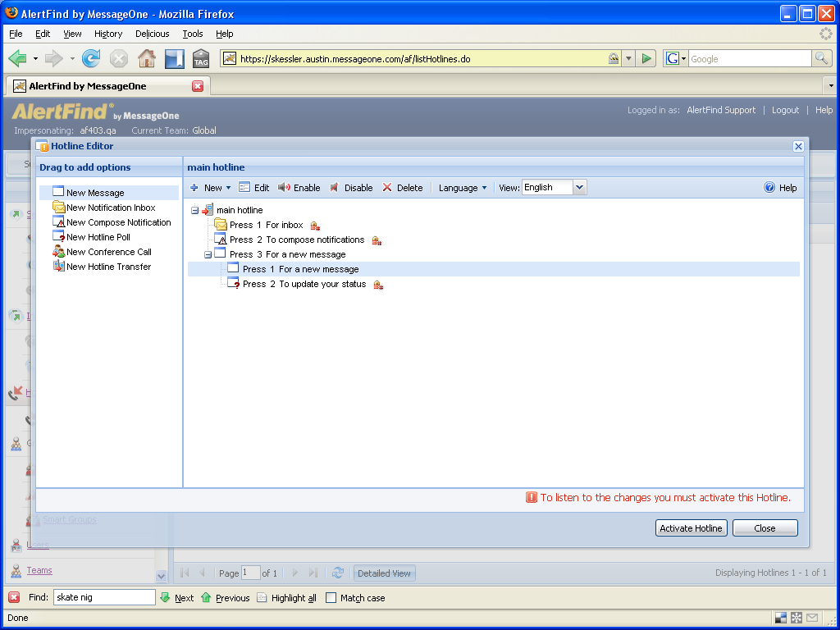The width and height of the screenshot is (840, 630).
Task: Open the File menu
Action: pyautogui.click(x=16, y=34)
